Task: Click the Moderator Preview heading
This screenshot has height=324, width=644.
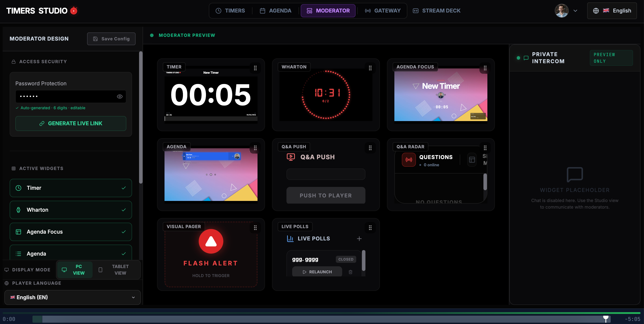Action: pyautogui.click(x=187, y=36)
